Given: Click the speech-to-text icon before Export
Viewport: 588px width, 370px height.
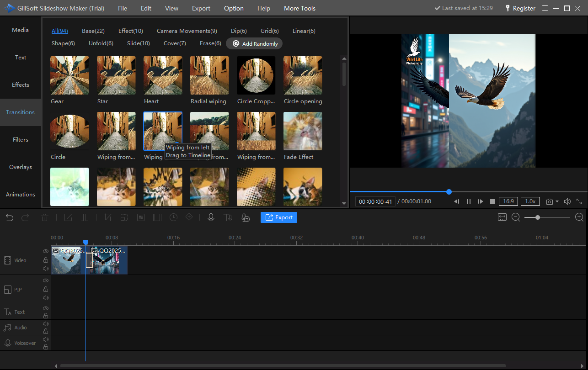Looking at the screenshot, I should click(x=246, y=217).
